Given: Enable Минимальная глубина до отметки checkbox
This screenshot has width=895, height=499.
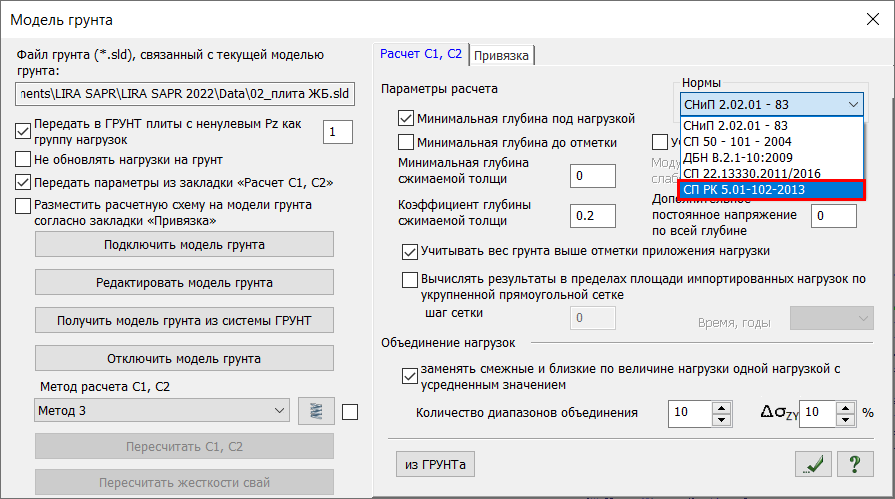Looking at the screenshot, I should [406, 143].
